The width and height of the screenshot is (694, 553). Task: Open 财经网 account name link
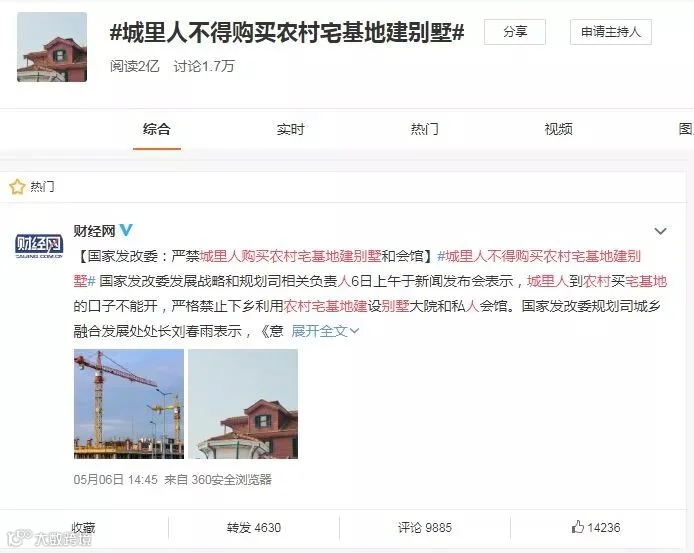tap(94, 231)
